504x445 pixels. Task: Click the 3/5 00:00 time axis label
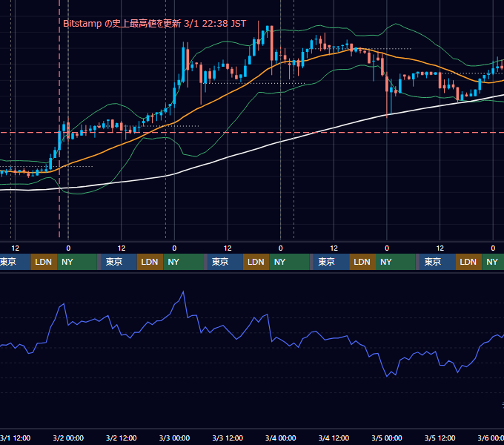tap(387, 438)
